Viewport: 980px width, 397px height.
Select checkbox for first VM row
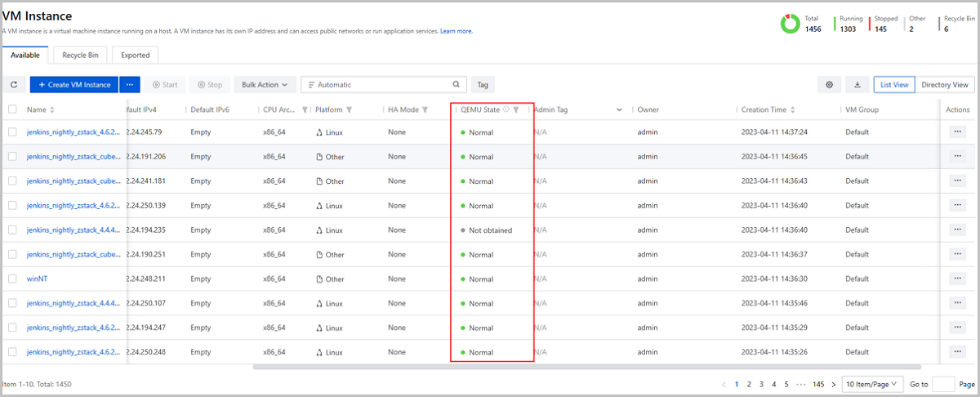click(12, 132)
